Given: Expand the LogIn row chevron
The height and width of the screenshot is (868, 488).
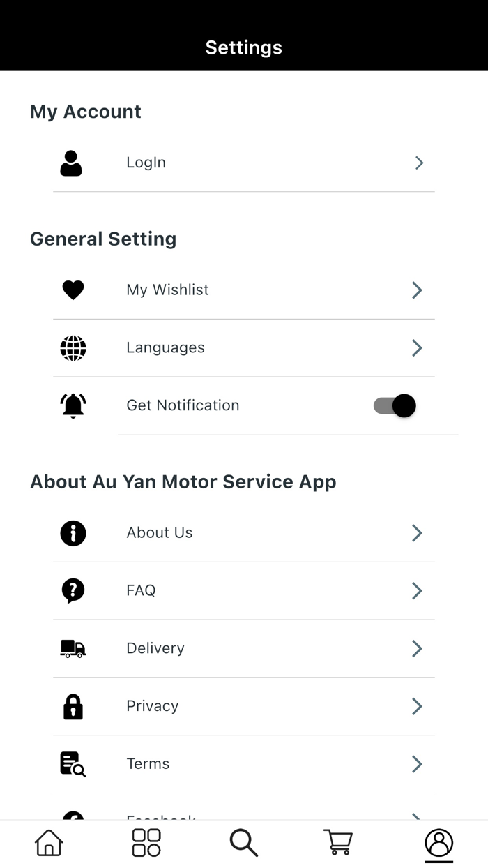Looking at the screenshot, I should (x=419, y=163).
